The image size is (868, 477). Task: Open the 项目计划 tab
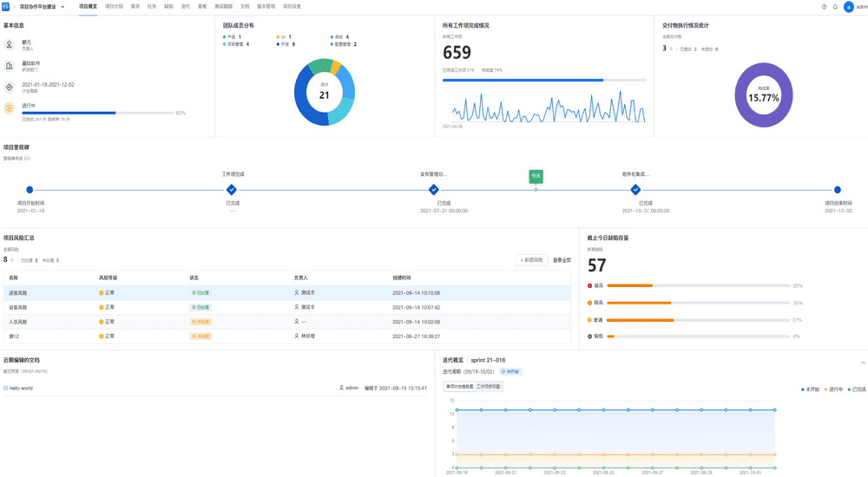click(x=114, y=7)
